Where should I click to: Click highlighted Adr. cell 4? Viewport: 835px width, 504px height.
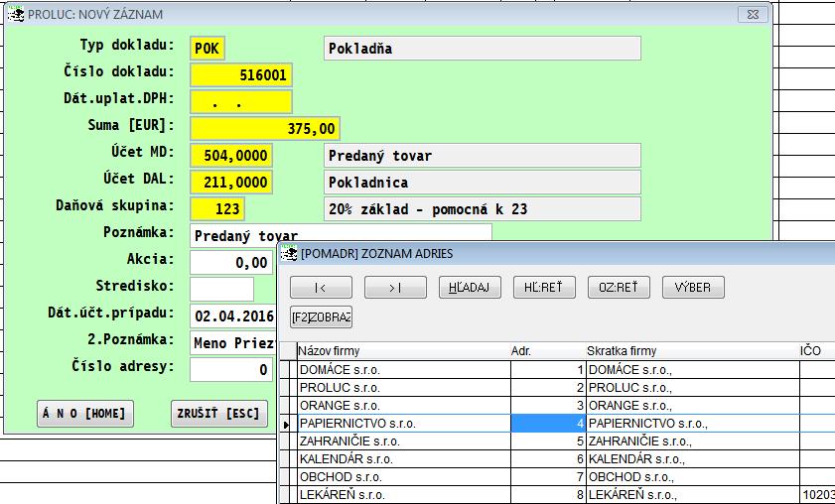coord(548,424)
